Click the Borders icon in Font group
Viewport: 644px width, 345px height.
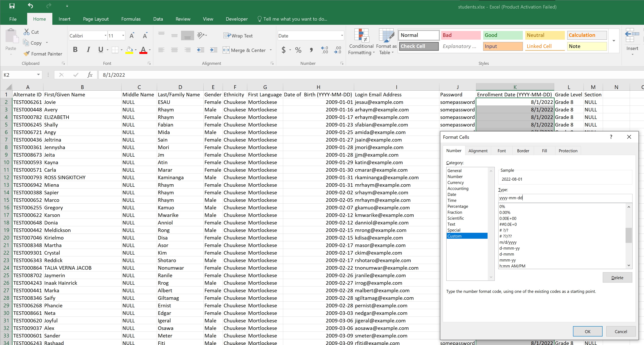pos(115,50)
